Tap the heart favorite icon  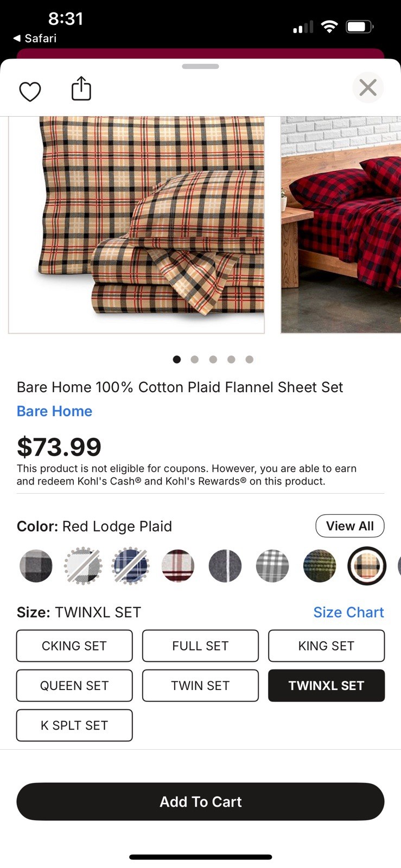(30, 91)
